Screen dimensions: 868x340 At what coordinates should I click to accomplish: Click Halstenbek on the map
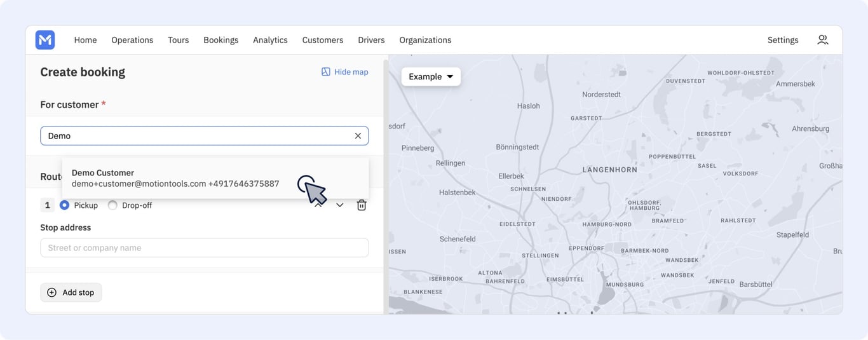[x=458, y=193]
